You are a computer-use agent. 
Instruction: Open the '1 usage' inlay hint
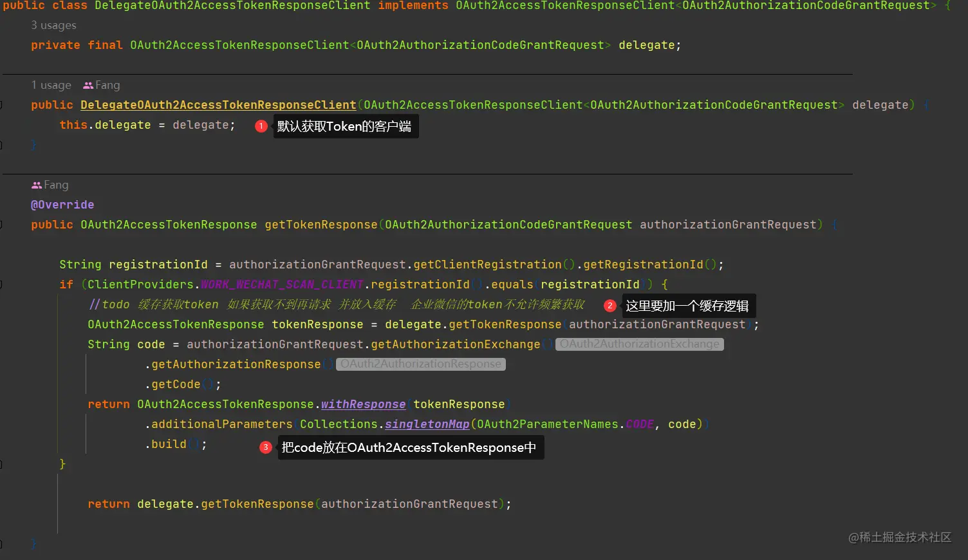pyautogui.click(x=51, y=85)
